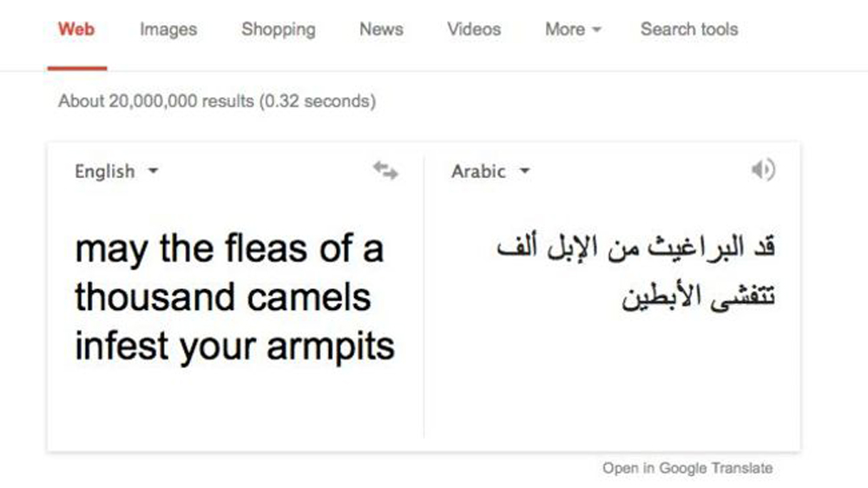The image size is (868, 488).
Task: Click the word "camels" in source text
Action: 309,298
